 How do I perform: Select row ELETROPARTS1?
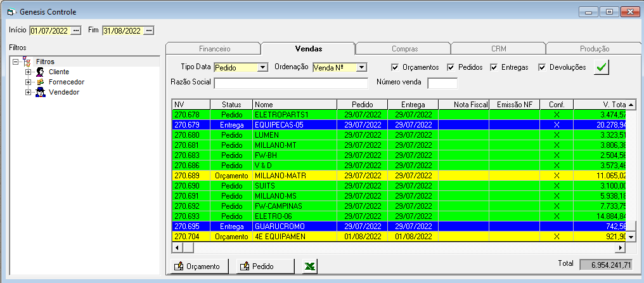(399, 114)
